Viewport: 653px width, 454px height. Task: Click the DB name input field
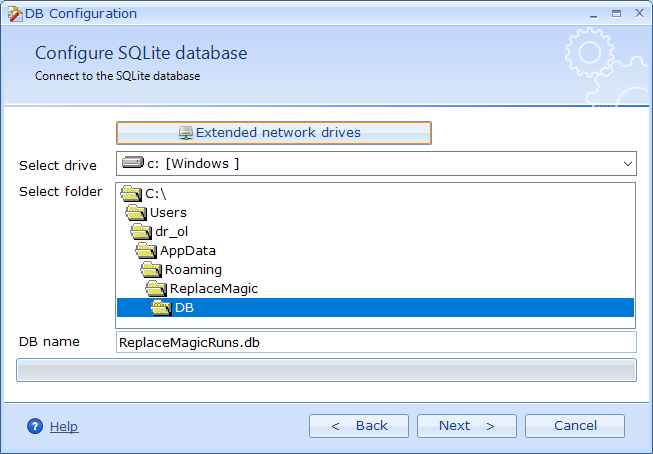pos(375,342)
